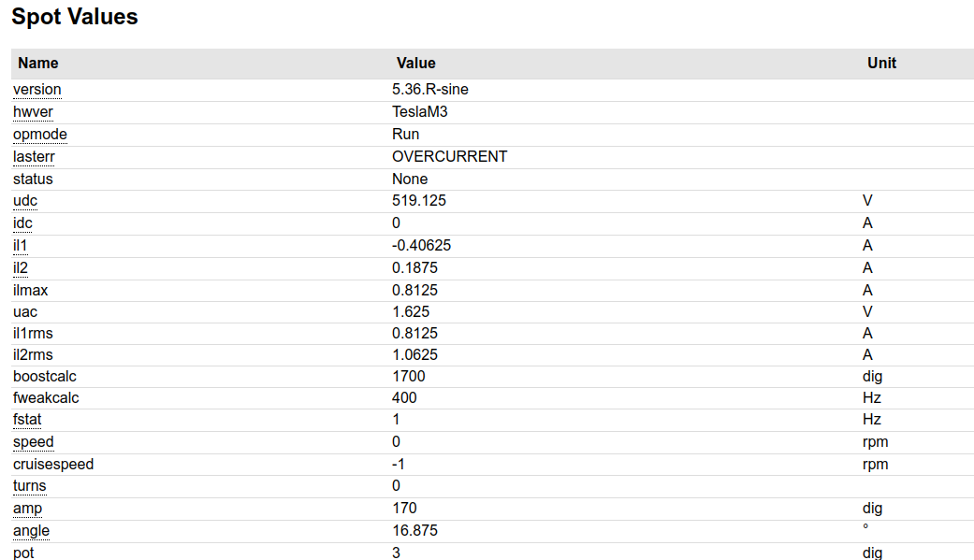The height and width of the screenshot is (560, 974).
Task: Click the OVERCURRENT error value
Action: tap(450, 157)
